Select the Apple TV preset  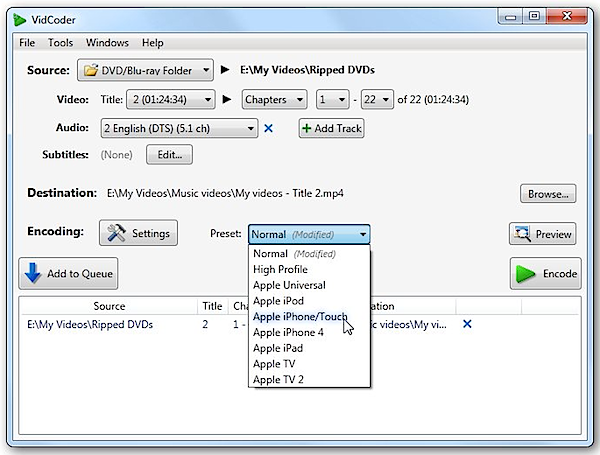(309, 364)
